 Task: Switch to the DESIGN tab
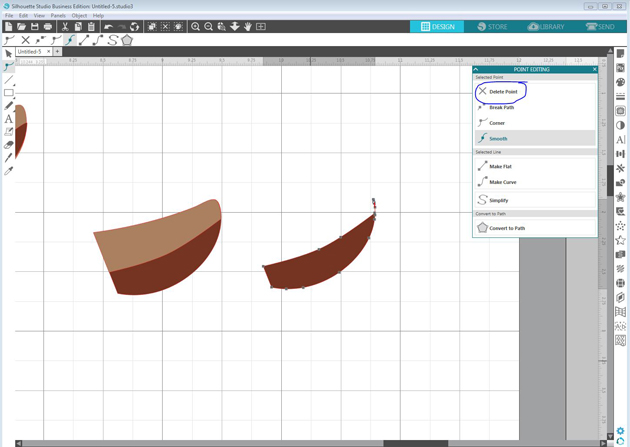tap(437, 27)
